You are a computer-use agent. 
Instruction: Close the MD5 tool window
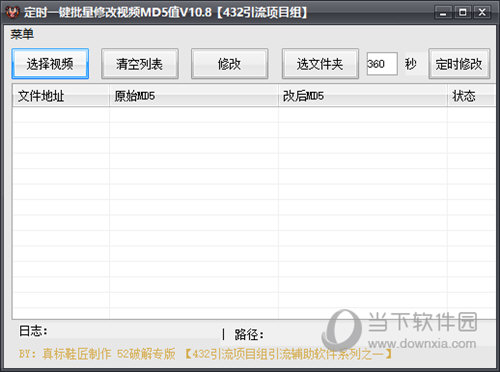coord(482,13)
